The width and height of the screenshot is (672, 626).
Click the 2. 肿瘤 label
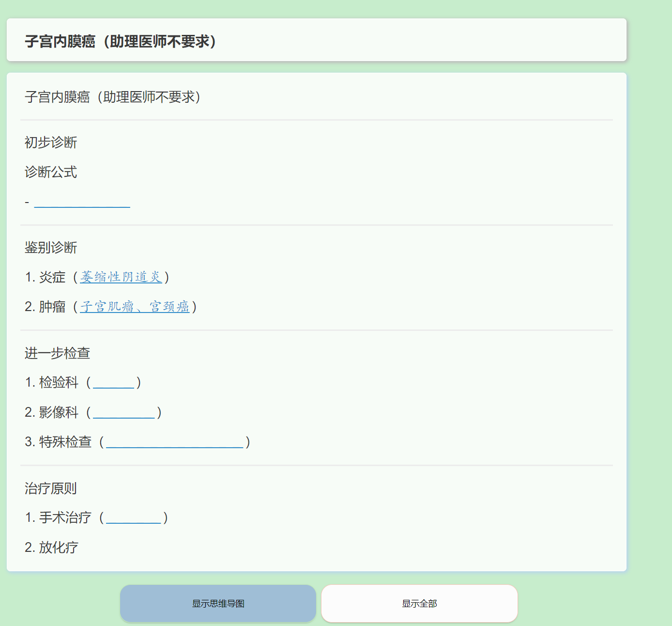pyautogui.click(x=45, y=307)
